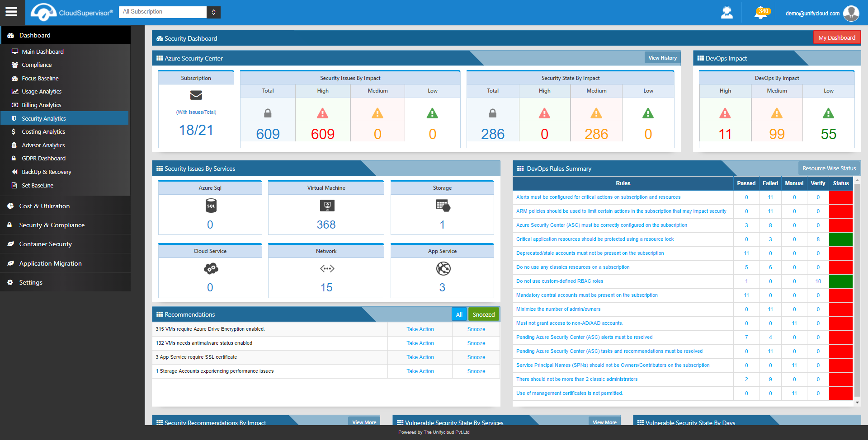
Task: Snooze the antimalware status recommendation
Action: pos(476,343)
